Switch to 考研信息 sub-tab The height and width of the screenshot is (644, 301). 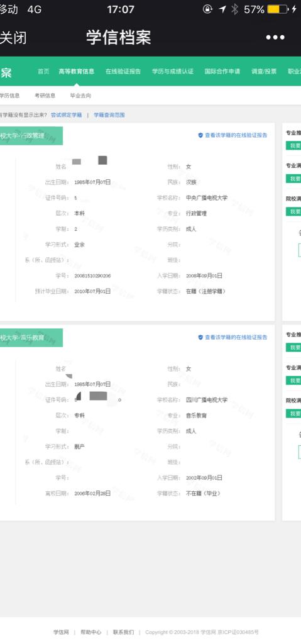coord(45,96)
